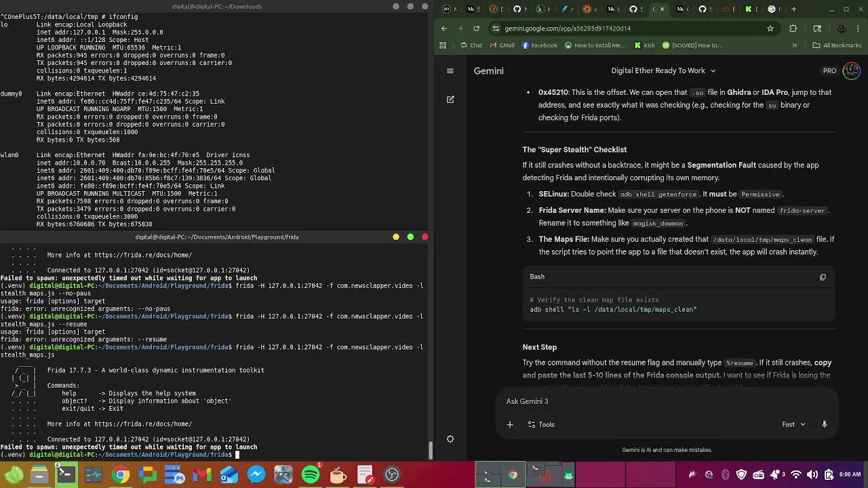Open the Chat bookmark
This screenshot has height=488, width=868.
pyautogui.click(x=471, y=45)
